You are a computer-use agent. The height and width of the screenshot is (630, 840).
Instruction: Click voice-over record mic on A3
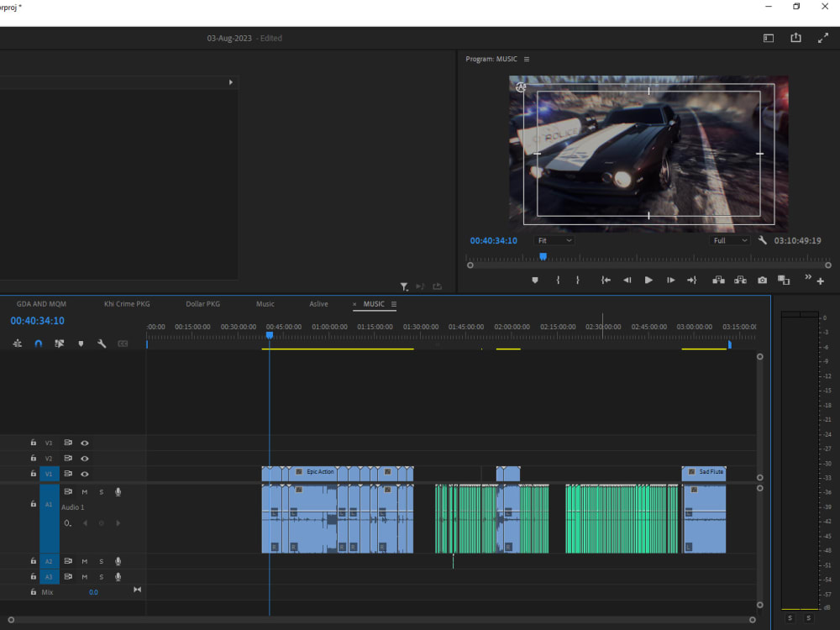coord(118,577)
